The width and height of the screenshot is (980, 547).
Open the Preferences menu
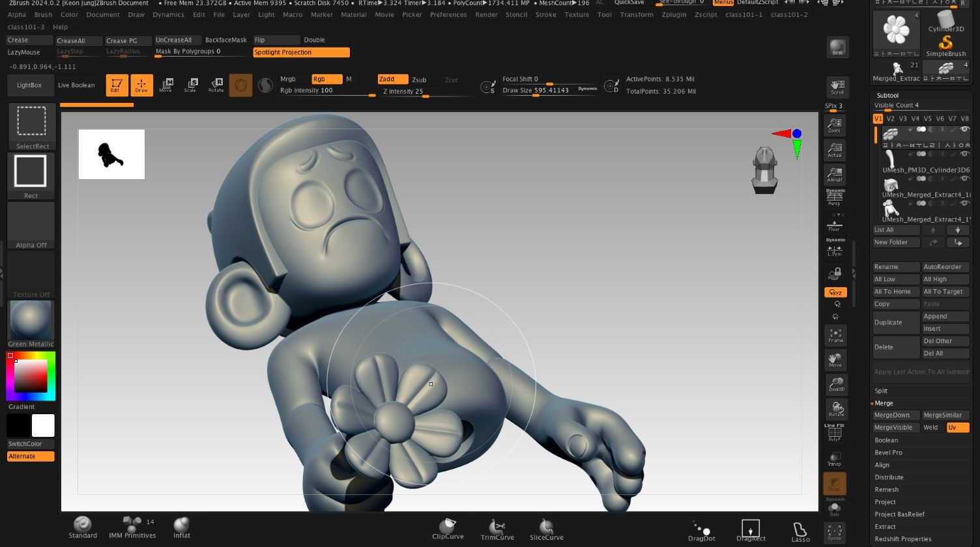click(448, 14)
